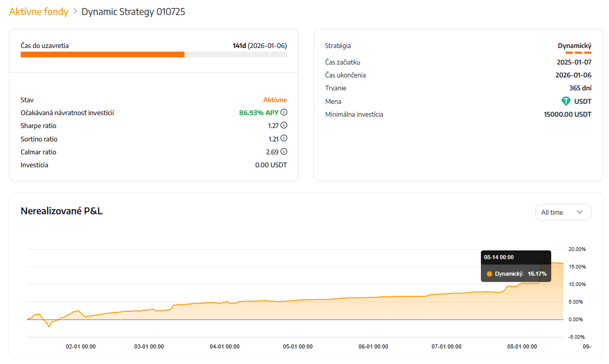Click the 08-14 00:00 chart tooltip box
The image size is (609, 364).
(516, 266)
